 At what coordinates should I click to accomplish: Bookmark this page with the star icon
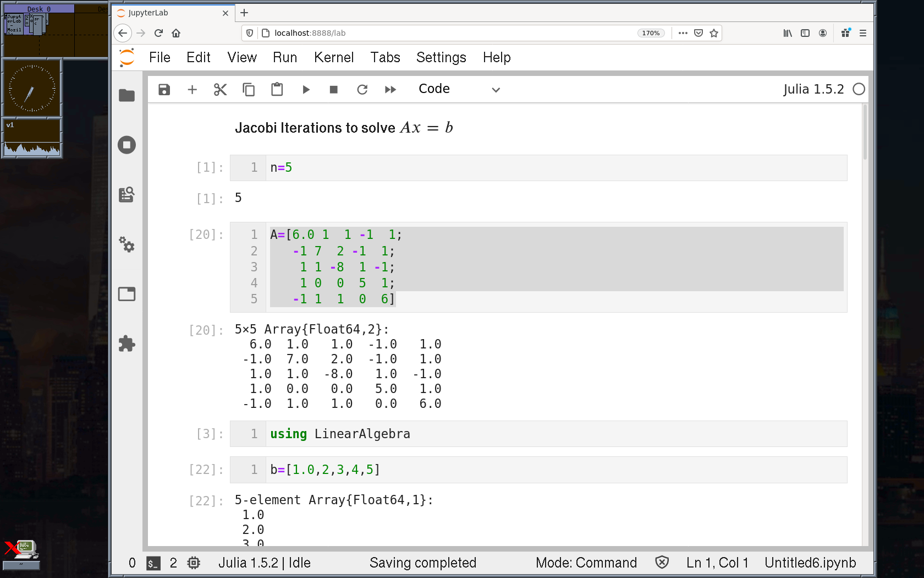714,33
